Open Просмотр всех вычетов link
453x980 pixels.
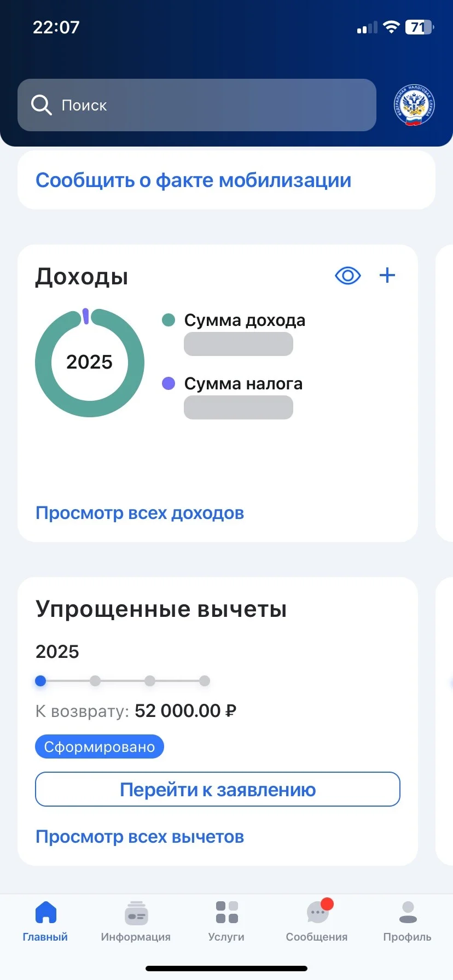(140, 837)
